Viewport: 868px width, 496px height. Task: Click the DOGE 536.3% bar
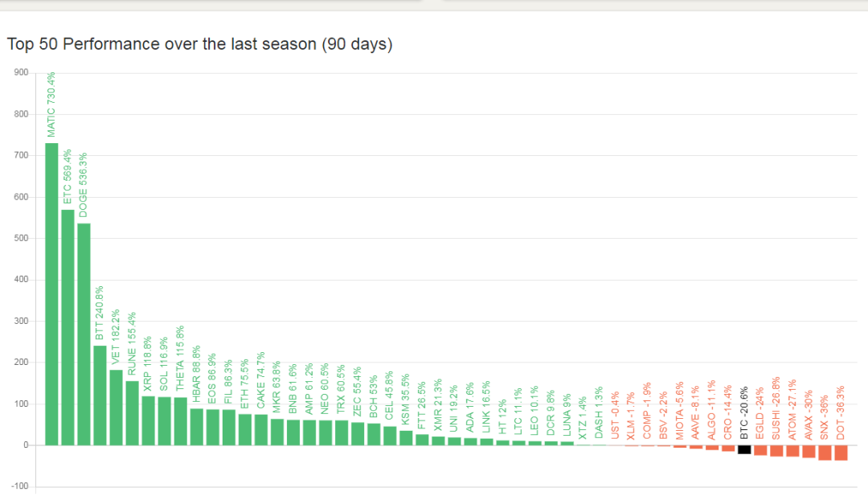click(84, 334)
